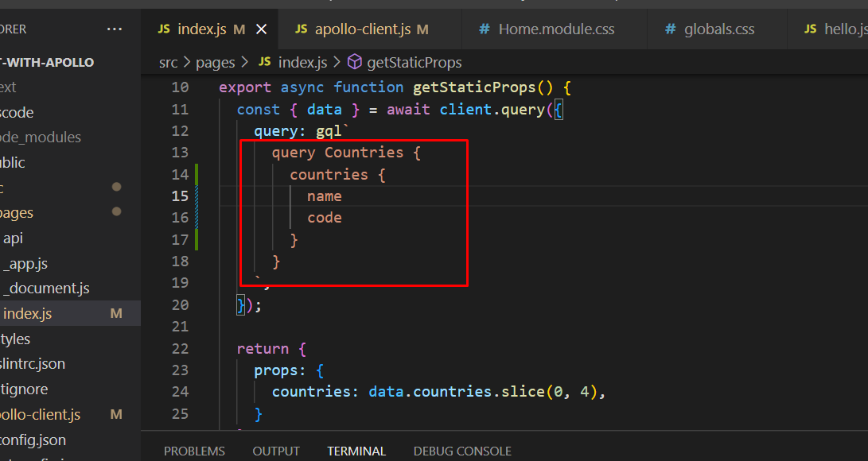The height and width of the screenshot is (461, 868).
Task: Click JS file icon on apollo-client.js tab
Action: [302, 29]
